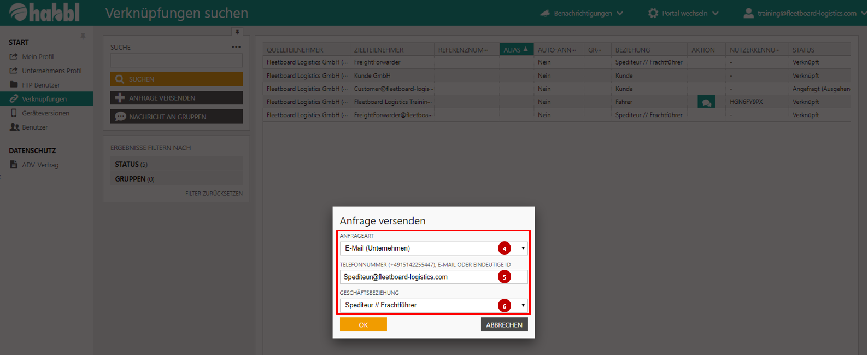
Task: Click the pin icon above the search panel
Action: tap(237, 32)
